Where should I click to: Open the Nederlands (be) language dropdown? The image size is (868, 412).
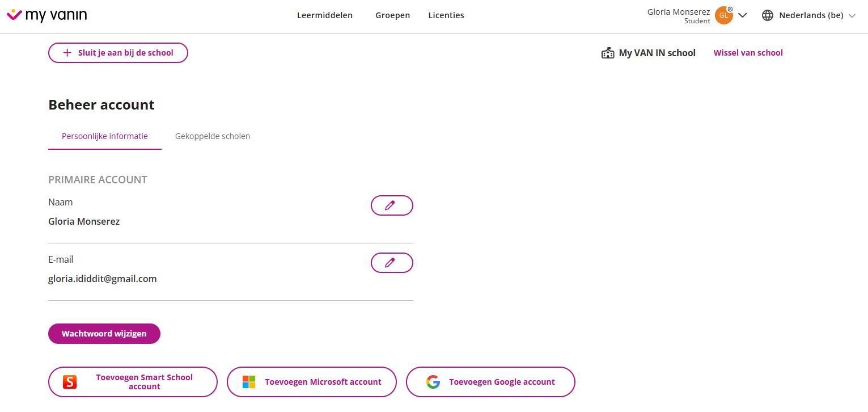click(816, 15)
